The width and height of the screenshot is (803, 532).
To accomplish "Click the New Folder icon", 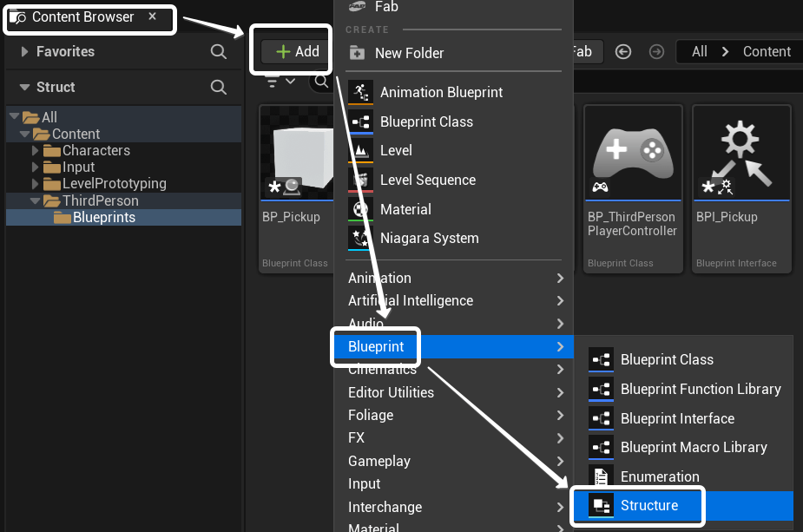I will point(357,53).
